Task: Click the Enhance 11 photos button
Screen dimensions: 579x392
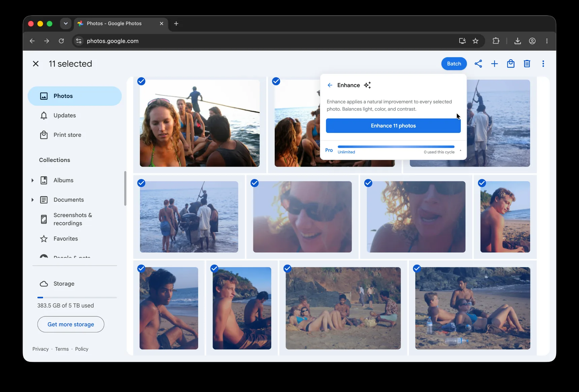Action: (x=393, y=126)
